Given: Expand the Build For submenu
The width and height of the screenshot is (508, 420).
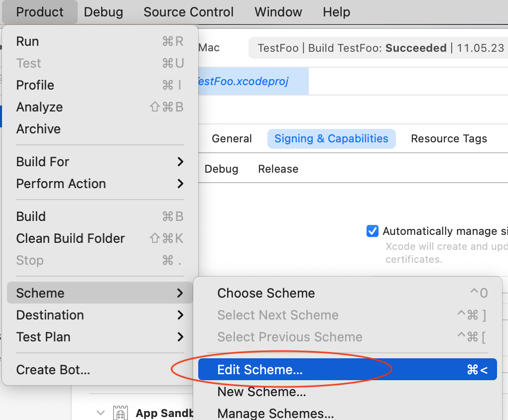Looking at the screenshot, I should (x=100, y=162).
